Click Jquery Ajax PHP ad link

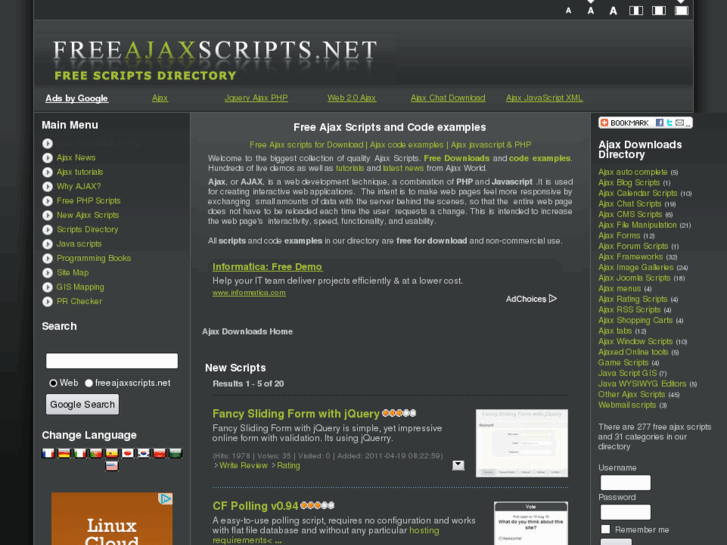point(256,98)
